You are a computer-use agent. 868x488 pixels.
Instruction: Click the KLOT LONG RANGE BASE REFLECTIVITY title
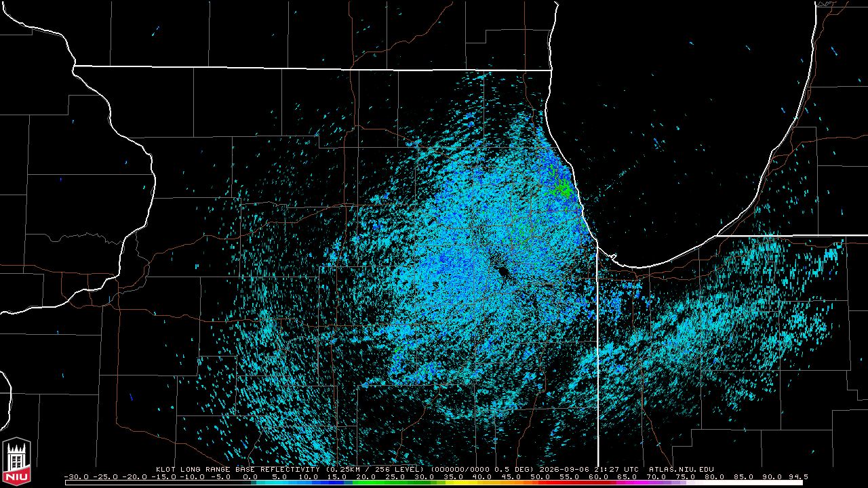point(237,469)
